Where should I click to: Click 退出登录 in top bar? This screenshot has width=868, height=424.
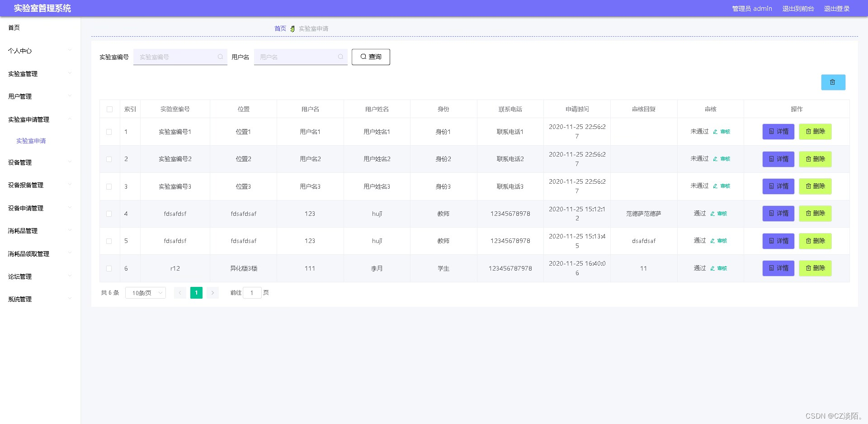(836, 9)
